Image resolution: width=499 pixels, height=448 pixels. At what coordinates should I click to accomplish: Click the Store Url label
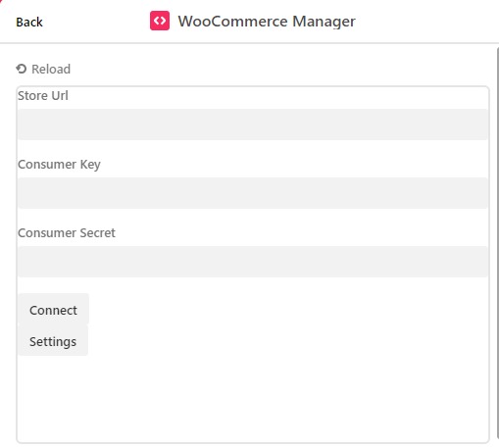(x=43, y=96)
